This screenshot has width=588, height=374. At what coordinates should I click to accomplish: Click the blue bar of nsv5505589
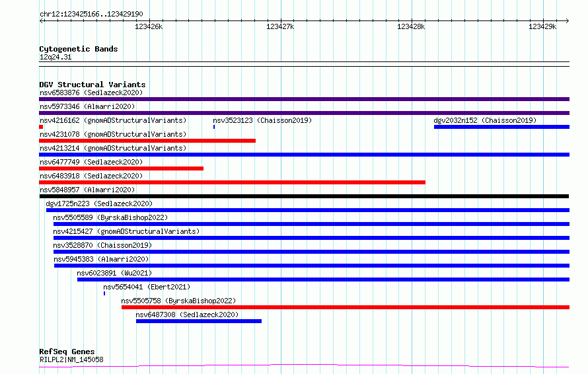tap(312, 224)
